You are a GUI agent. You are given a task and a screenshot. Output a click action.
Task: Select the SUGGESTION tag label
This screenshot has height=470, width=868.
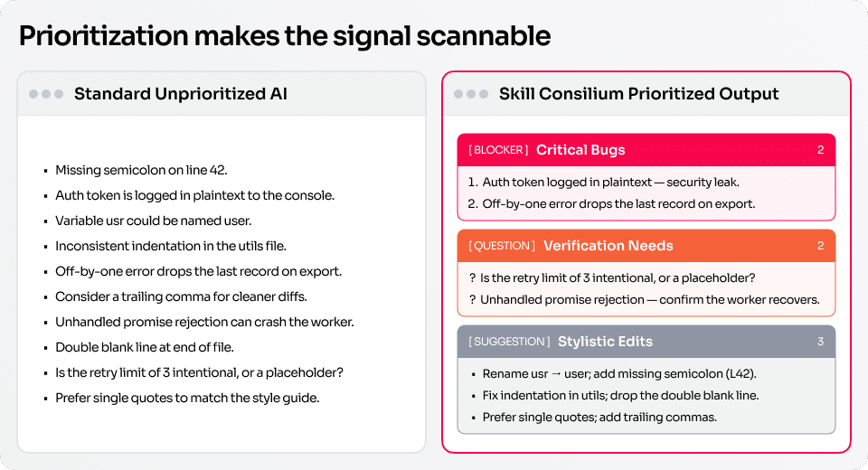tap(509, 342)
